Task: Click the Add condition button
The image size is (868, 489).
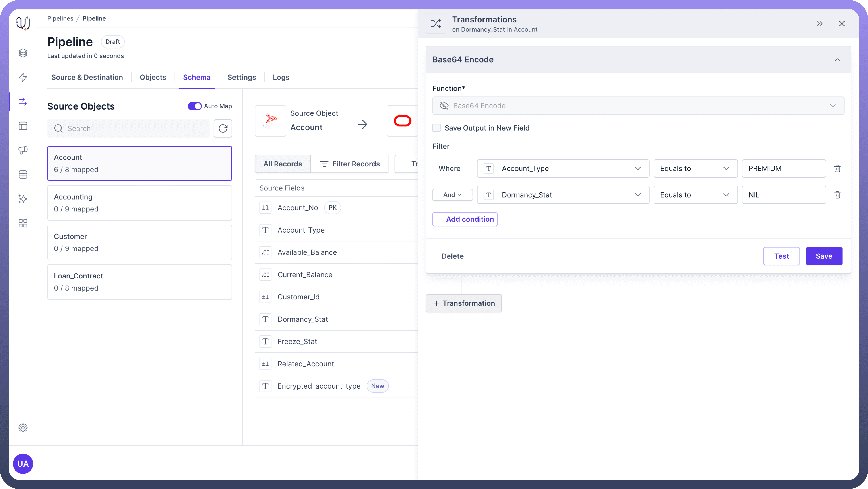Action: pos(465,219)
